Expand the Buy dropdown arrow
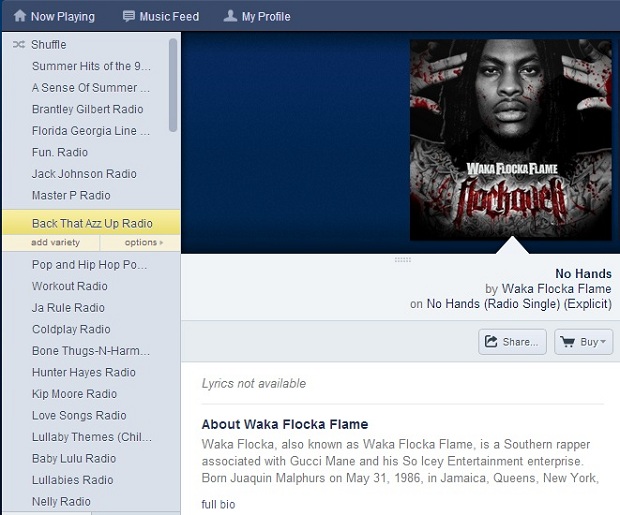This screenshot has width=620, height=515. click(603, 342)
